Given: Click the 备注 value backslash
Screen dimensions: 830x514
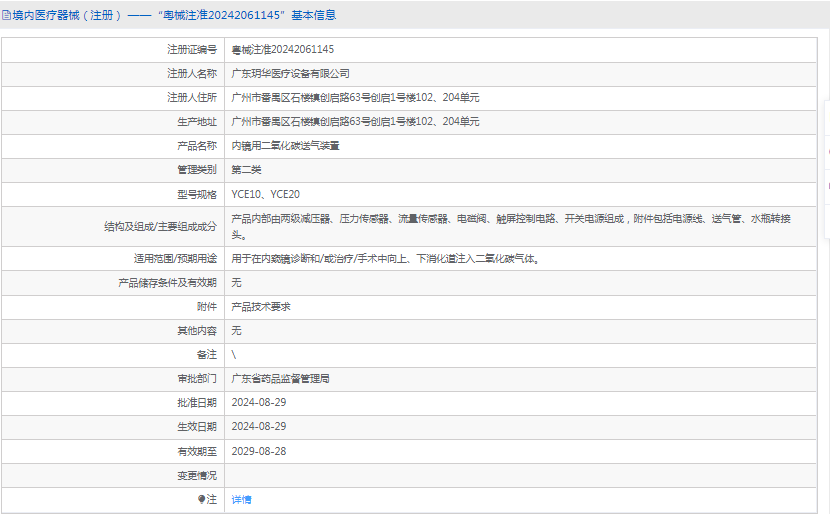Looking at the screenshot, I should tap(234, 355).
